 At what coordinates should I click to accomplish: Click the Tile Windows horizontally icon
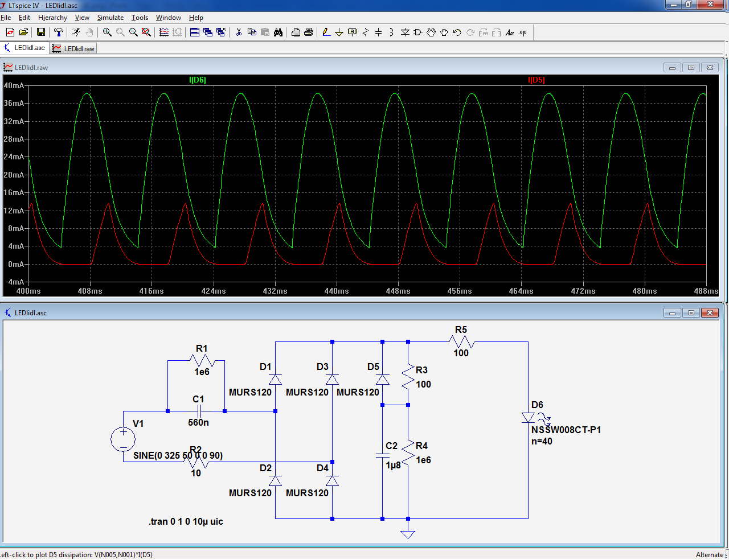(195, 32)
